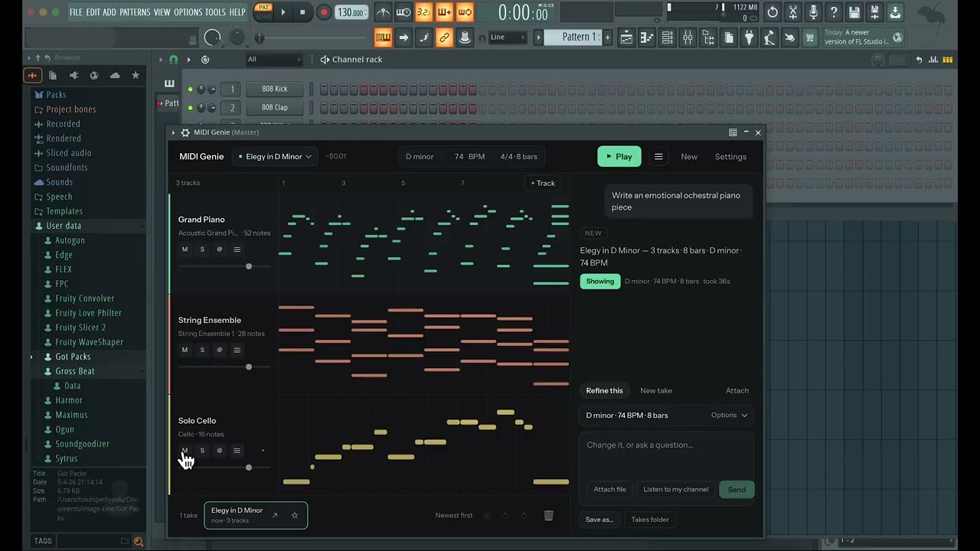
Task: Open the channel rack All filter dropdown
Action: (273, 60)
